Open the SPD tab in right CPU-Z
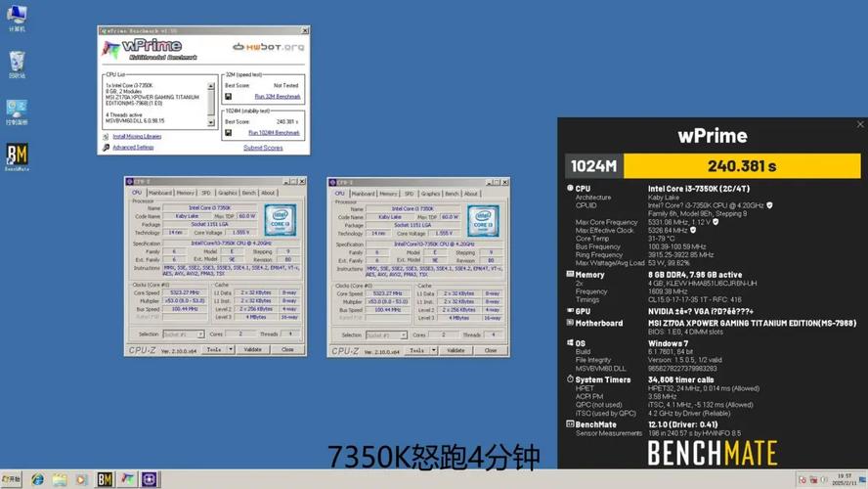Image resolution: width=868 pixels, height=489 pixels. (410, 194)
